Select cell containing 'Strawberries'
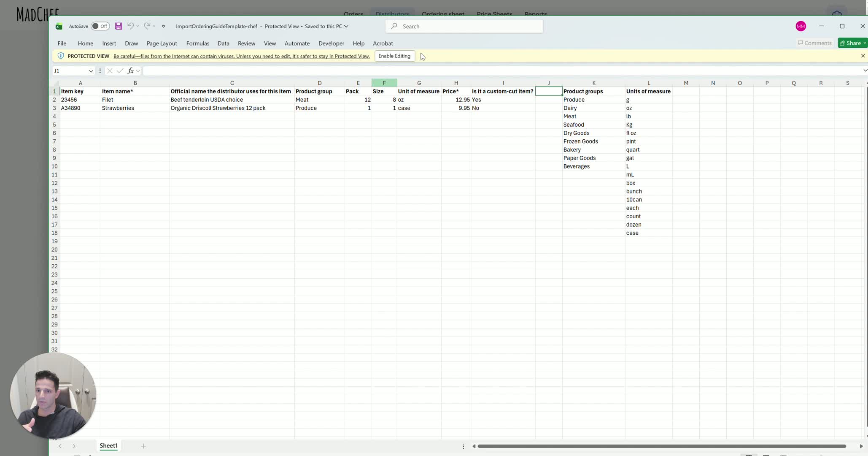The height and width of the screenshot is (456, 868). tap(135, 108)
